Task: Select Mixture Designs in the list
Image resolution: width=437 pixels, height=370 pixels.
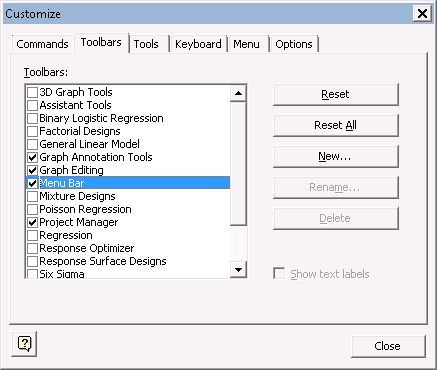Action: pyautogui.click(x=77, y=196)
